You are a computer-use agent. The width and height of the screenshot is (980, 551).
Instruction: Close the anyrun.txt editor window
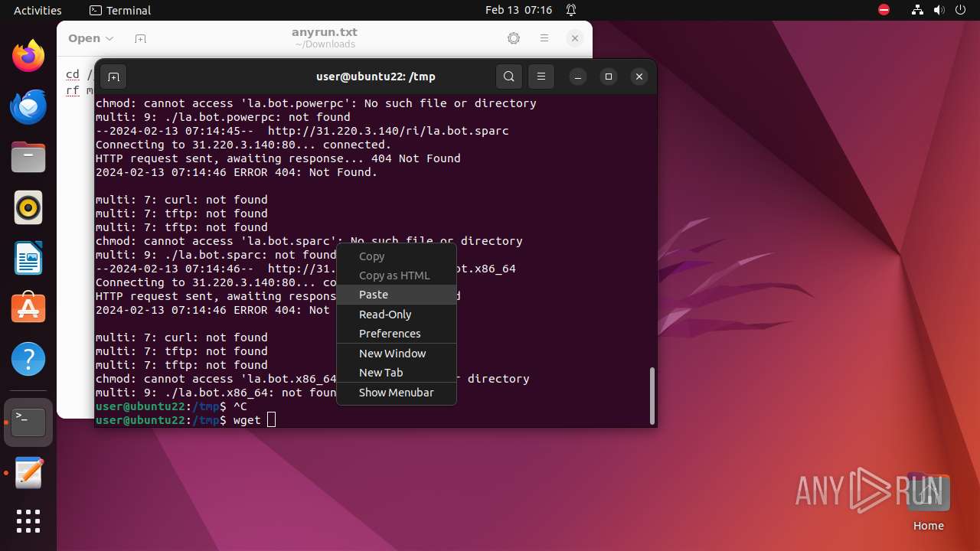click(x=575, y=38)
